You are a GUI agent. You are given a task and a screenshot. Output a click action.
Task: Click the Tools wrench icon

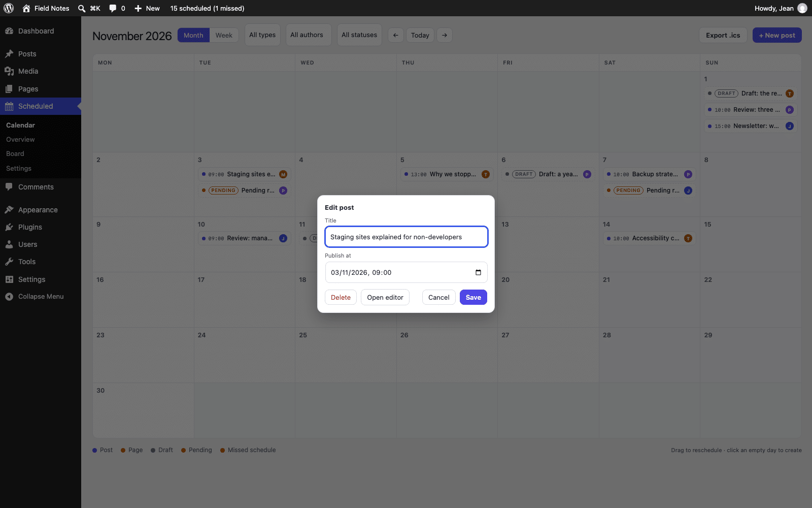pos(9,262)
